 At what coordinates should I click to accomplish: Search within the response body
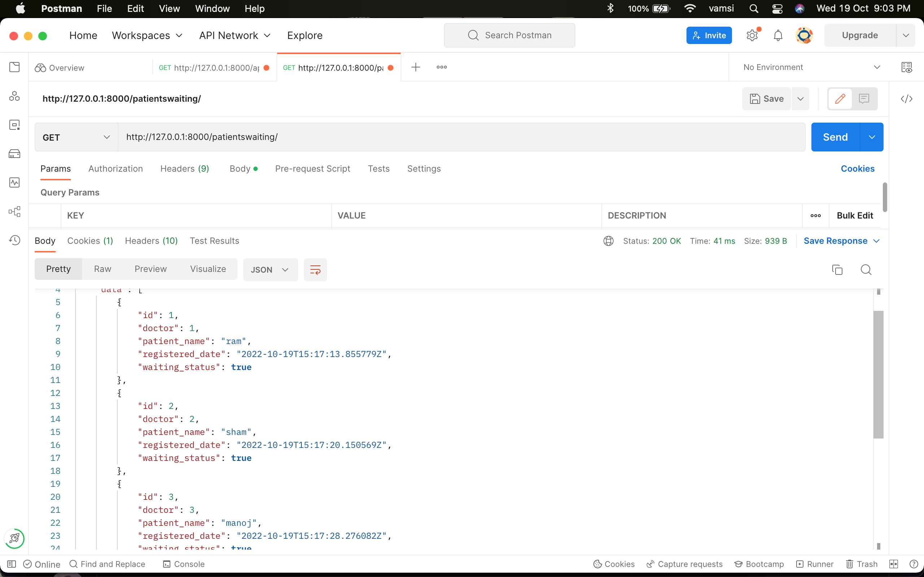866,269
